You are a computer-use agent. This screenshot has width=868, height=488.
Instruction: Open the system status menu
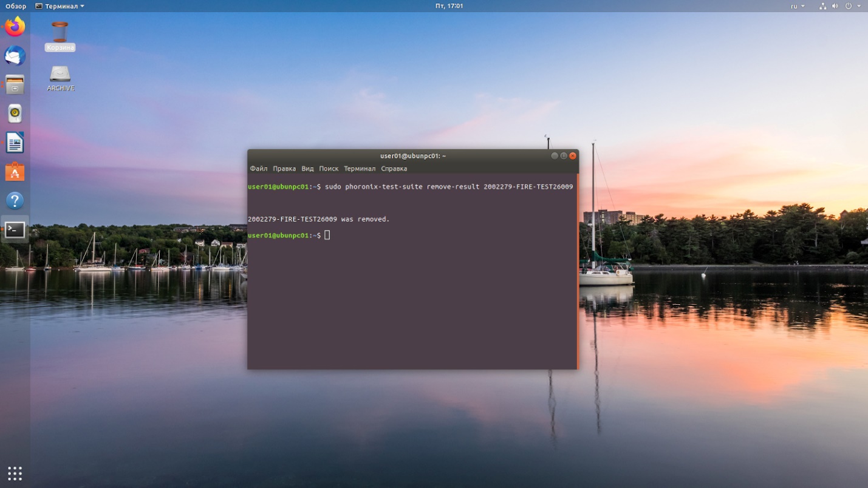(840, 6)
